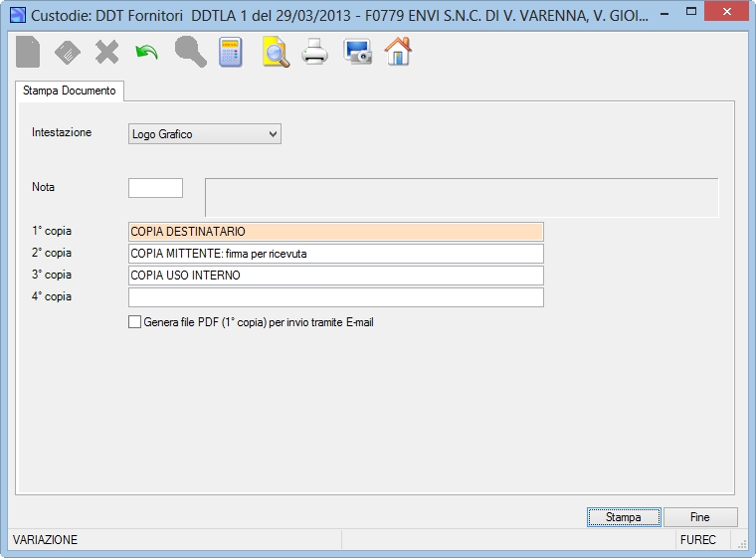Viewport: 756px width, 558px height.
Task: Open the Intestazione Logo Grafico dropdown
Action: click(x=205, y=134)
